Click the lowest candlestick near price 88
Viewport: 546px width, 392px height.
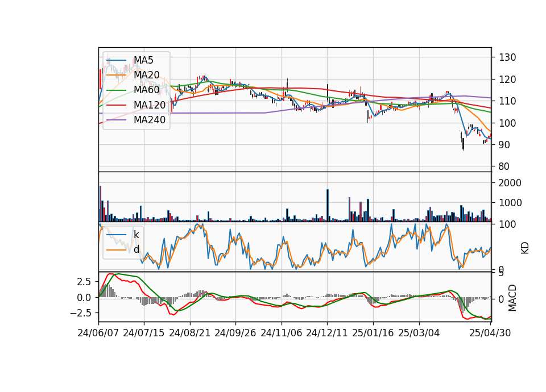point(463,144)
